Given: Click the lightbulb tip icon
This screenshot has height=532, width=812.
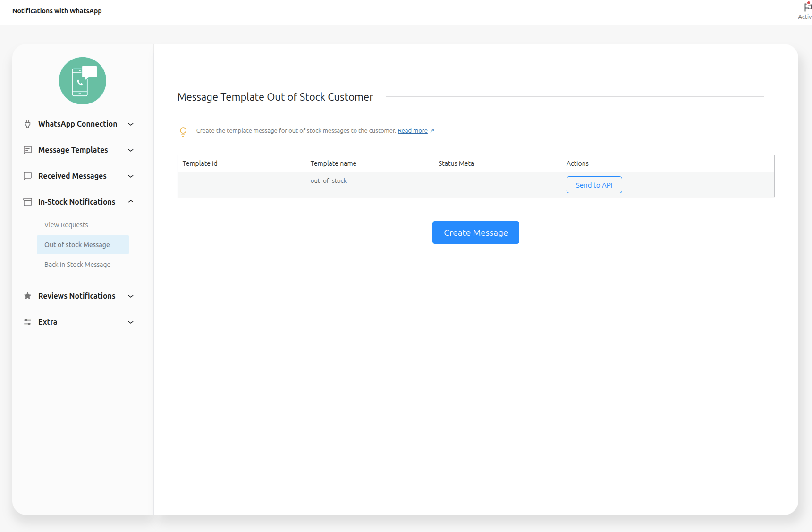Looking at the screenshot, I should [183, 131].
